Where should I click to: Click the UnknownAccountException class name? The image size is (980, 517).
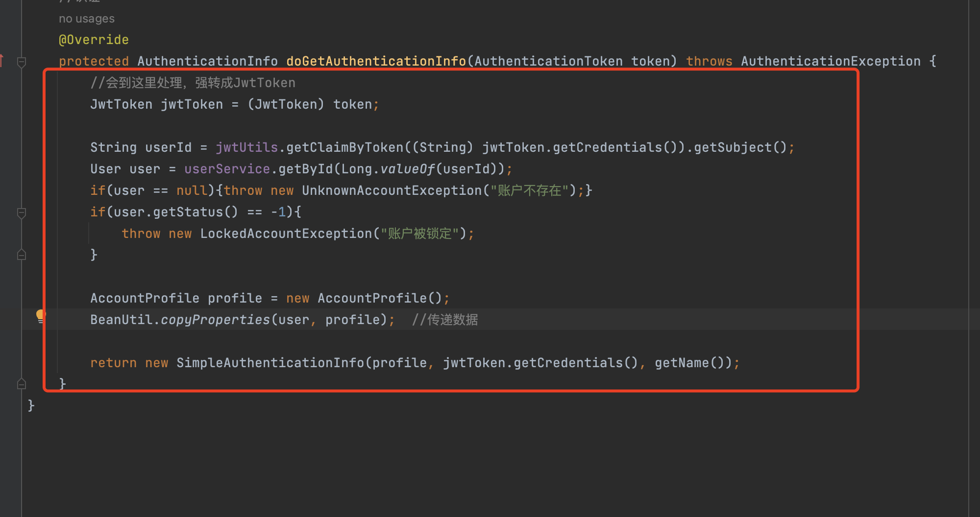(392, 190)
